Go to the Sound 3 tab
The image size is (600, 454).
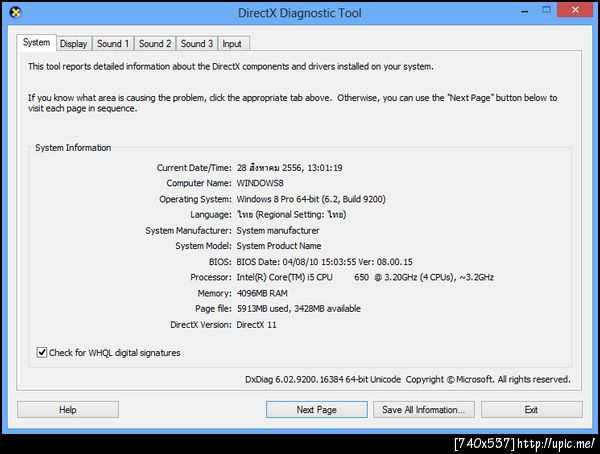coord(197,44)
